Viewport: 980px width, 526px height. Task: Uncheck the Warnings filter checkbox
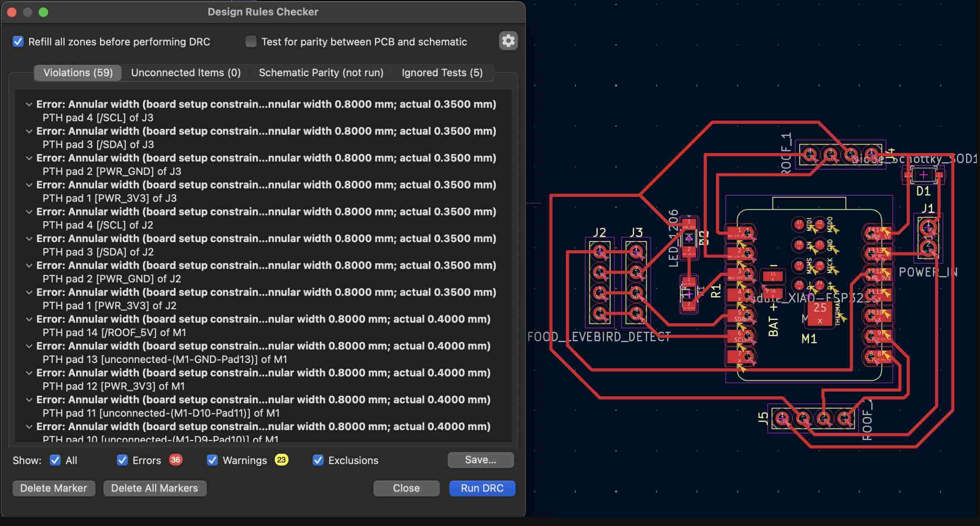pos(212,460)
